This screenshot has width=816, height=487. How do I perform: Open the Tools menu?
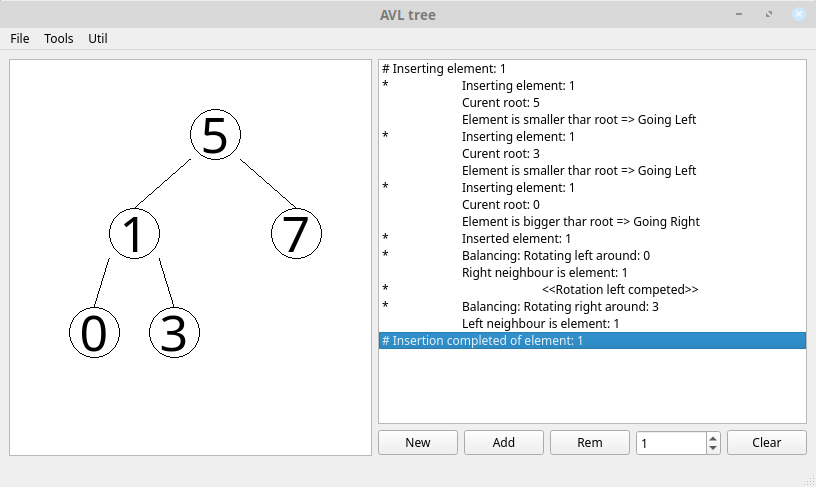(59, 38)
